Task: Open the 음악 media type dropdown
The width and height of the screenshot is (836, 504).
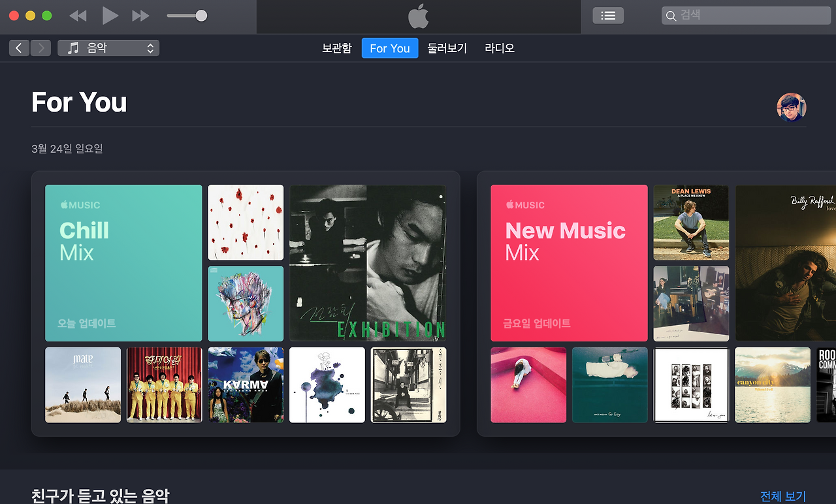Action: coord(108,48)
